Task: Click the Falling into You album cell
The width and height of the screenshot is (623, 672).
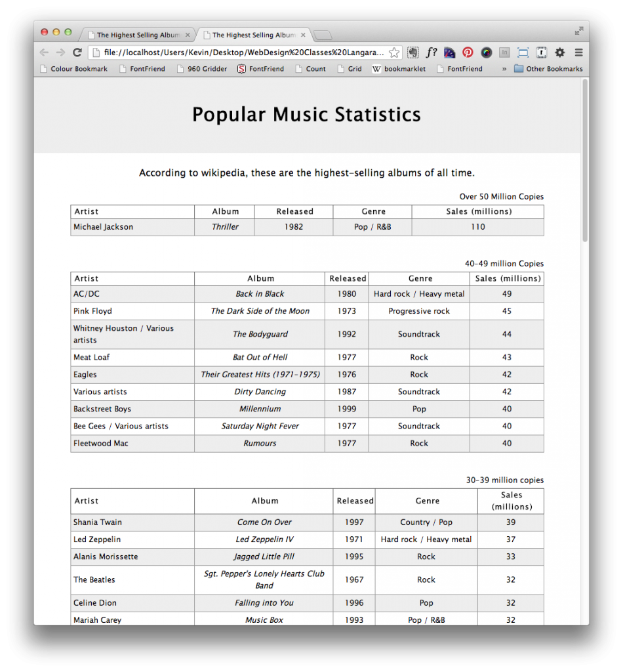Action: click(264, 603)
